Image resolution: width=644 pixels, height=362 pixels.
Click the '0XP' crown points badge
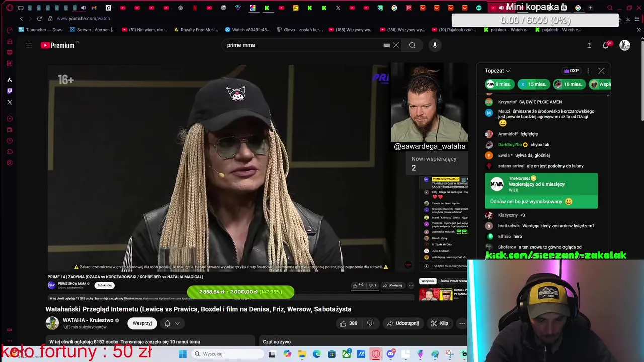pos(572,71)
